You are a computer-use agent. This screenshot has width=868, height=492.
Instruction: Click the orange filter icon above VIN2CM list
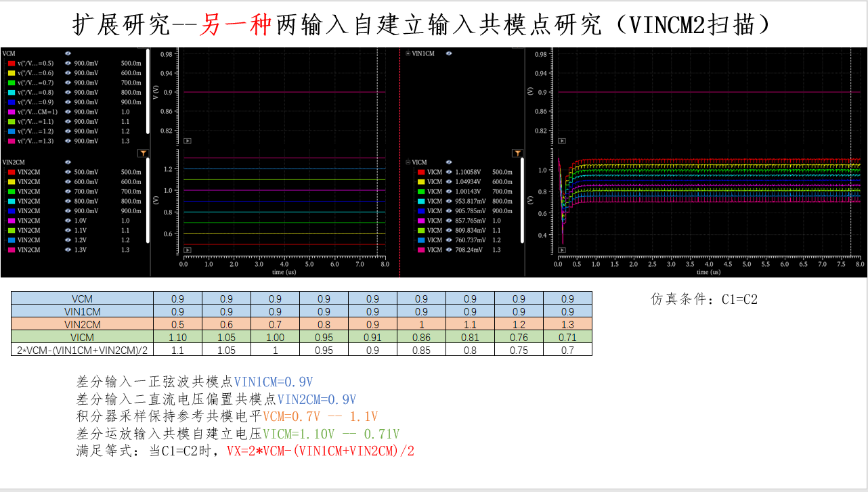coord(142,154)
